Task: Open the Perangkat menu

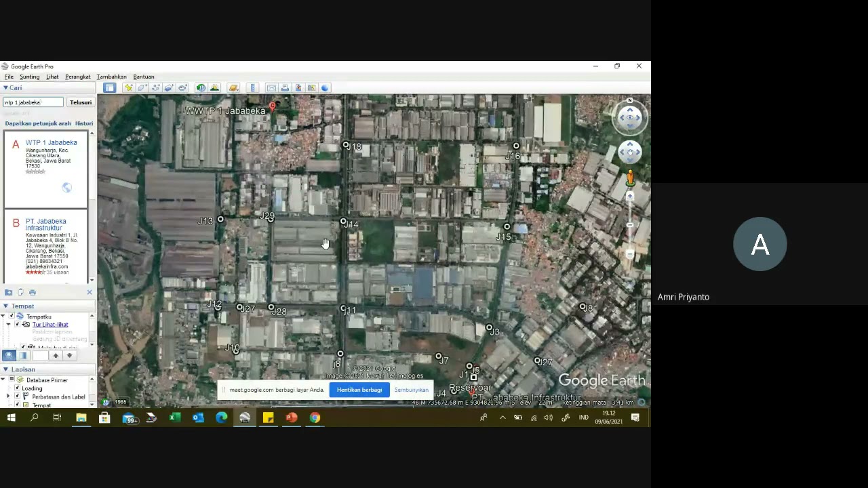Action: [78, 77]
